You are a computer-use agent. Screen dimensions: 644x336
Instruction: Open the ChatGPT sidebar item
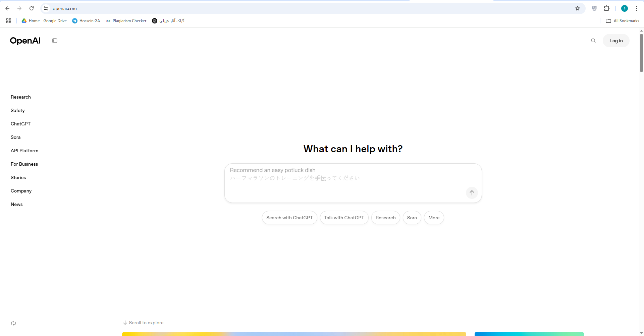click(x=20, y=124)
